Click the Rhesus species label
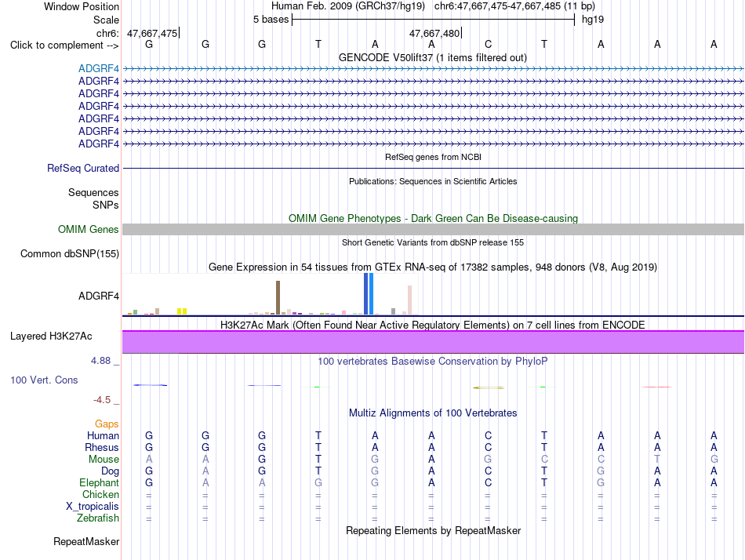The height and width of the screenshot is (560, 745). (x=102, y=448)
